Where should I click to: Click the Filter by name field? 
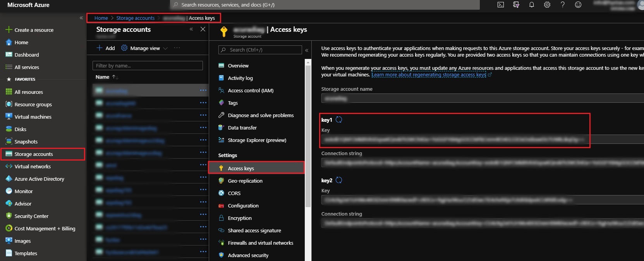[148, 66]
